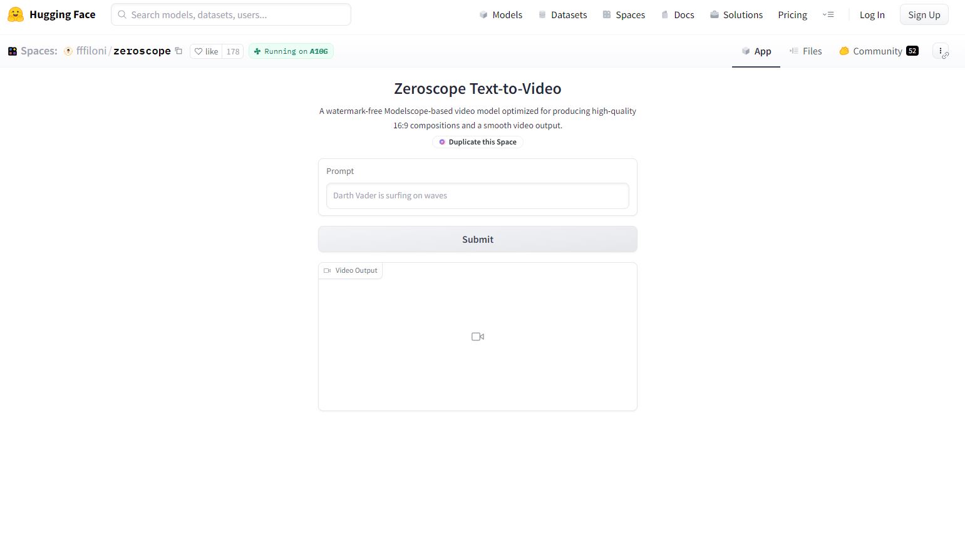Click the Zeroscope Text-to-Video heading
The width and height of the screenshot is (965, 560).
[x=478, y=88]
